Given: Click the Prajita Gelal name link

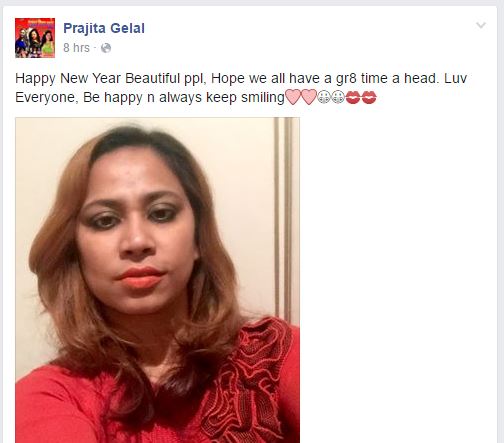Looking at the screenshot, I should click(x=104, y=28).
